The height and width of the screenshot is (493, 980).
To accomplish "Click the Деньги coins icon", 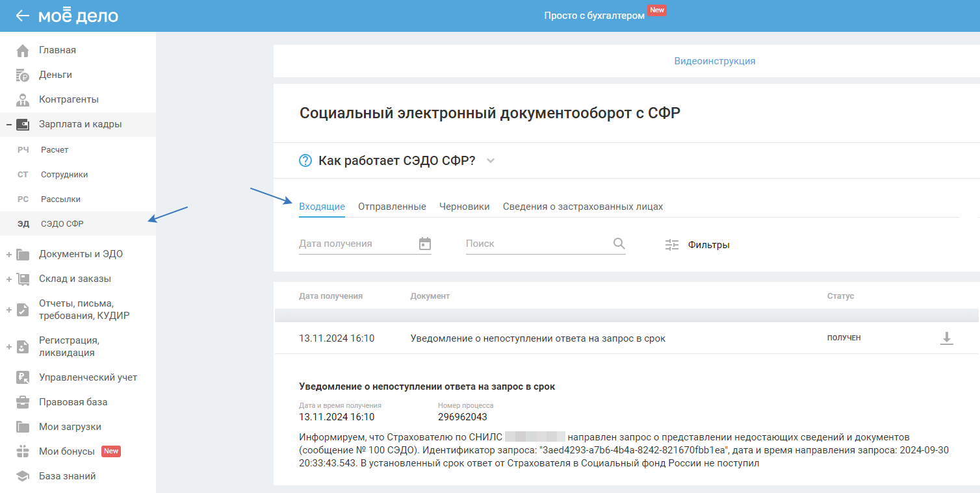I will pos(23,75).
